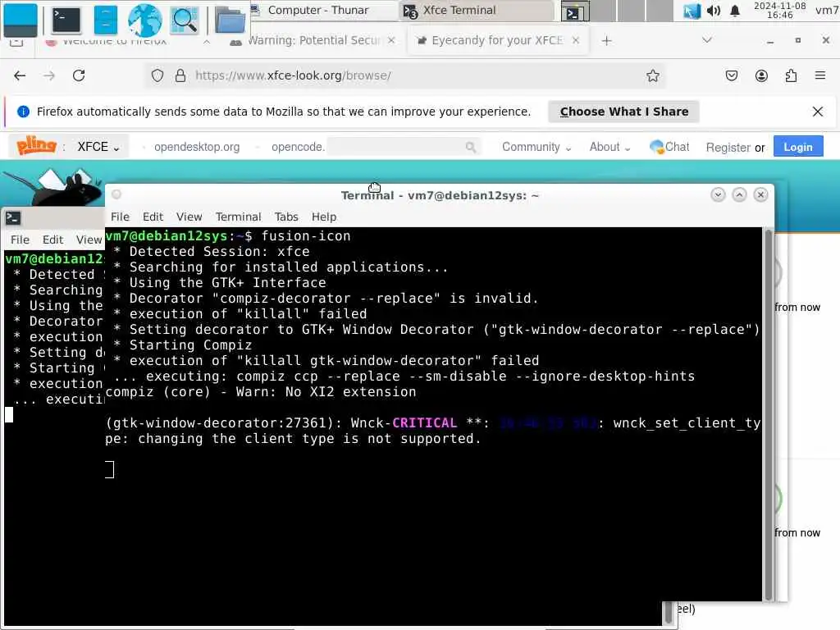
Task: Click the tracking protection shield icon
Action: click(157, 75)
